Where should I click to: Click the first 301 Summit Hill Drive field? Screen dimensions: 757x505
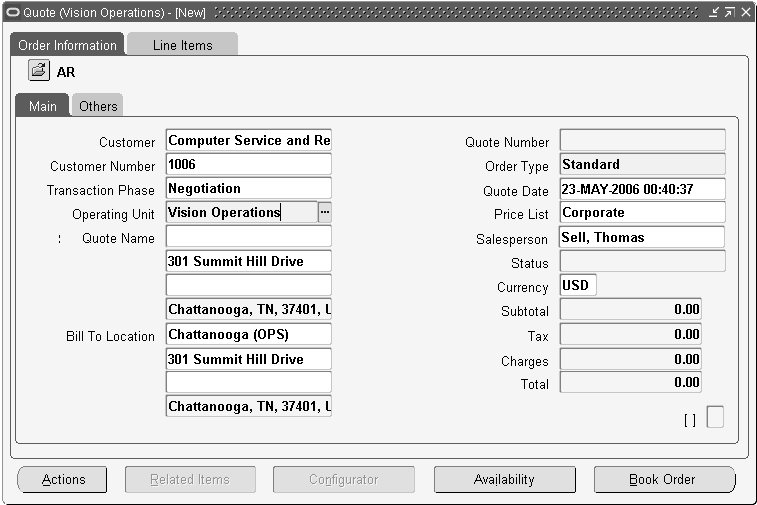tap(249, 261)
